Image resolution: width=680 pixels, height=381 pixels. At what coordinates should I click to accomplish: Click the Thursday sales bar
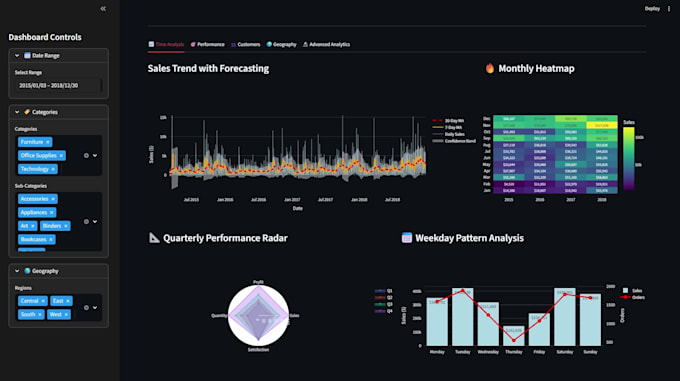(x=513, y=336)
